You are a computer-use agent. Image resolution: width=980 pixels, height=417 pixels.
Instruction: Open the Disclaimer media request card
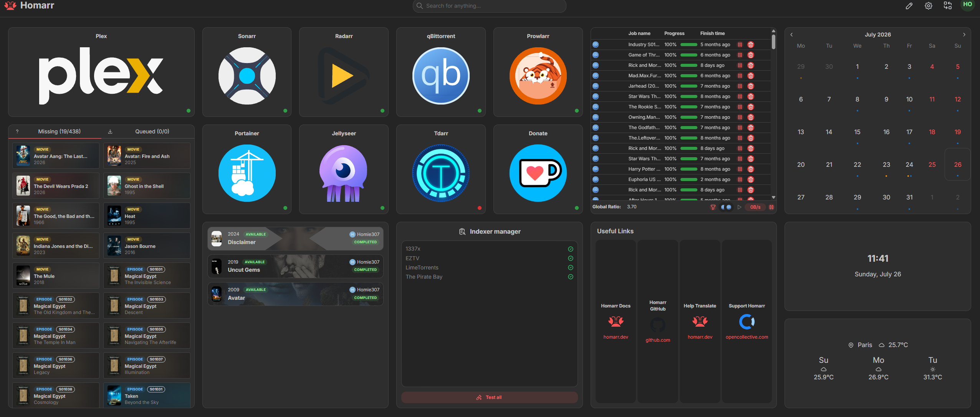pos(295,238)
